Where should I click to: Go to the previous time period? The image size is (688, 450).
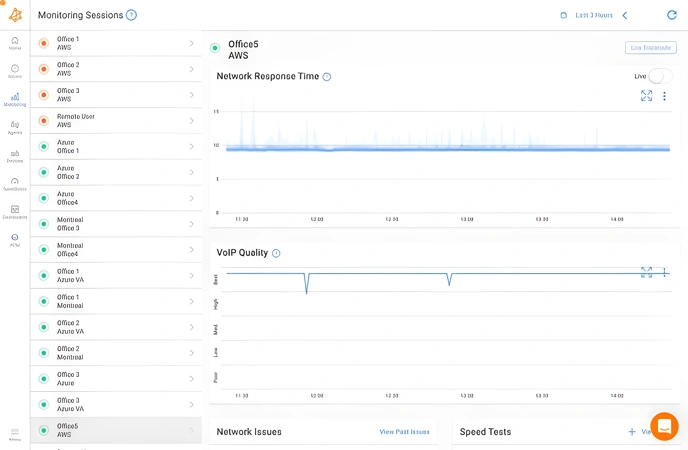(625, 15)
